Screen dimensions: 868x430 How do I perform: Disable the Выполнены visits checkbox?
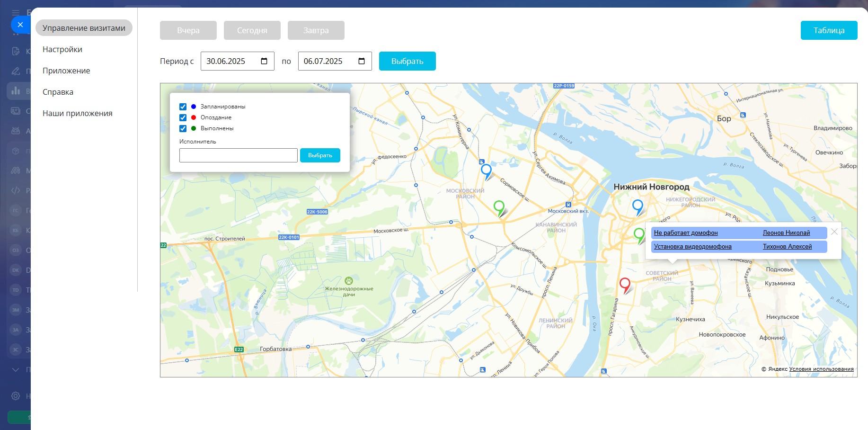click(x=183, y=128)
